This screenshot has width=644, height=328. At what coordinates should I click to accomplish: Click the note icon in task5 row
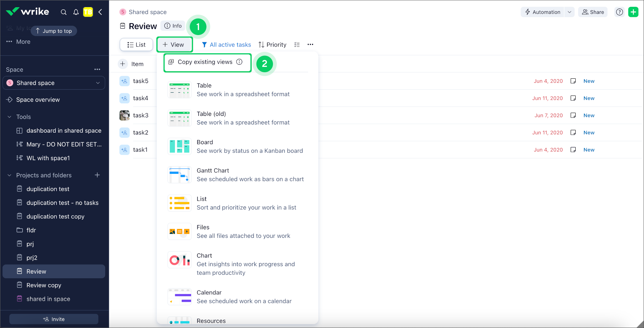[x=573, y=81]
